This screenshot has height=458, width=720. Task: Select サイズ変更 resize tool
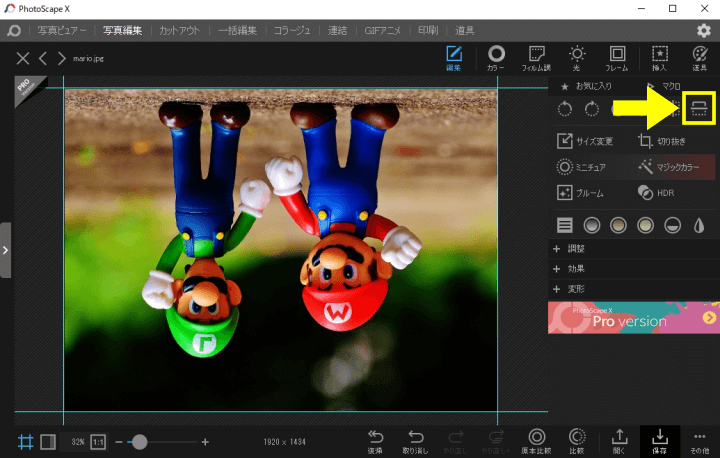[x=585, y=141]
